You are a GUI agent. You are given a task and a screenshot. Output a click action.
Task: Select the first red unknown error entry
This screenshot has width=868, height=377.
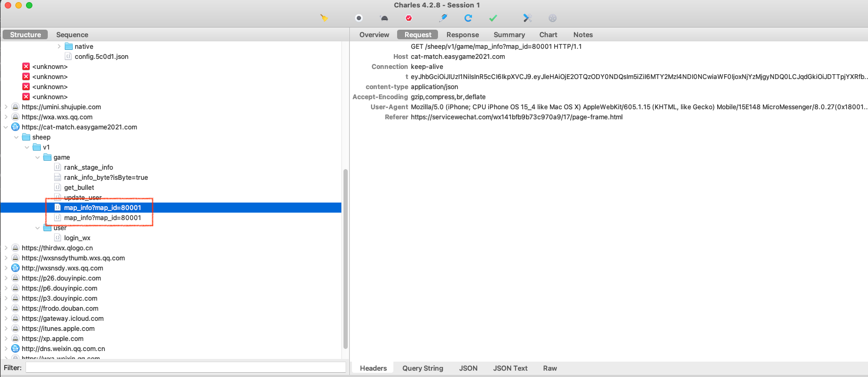coord(49,67)
